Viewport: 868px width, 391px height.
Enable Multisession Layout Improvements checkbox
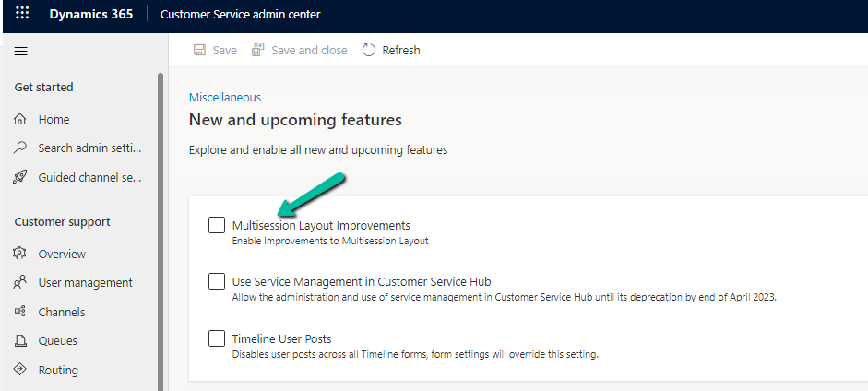pyautogui.click(x=217, y=225)
